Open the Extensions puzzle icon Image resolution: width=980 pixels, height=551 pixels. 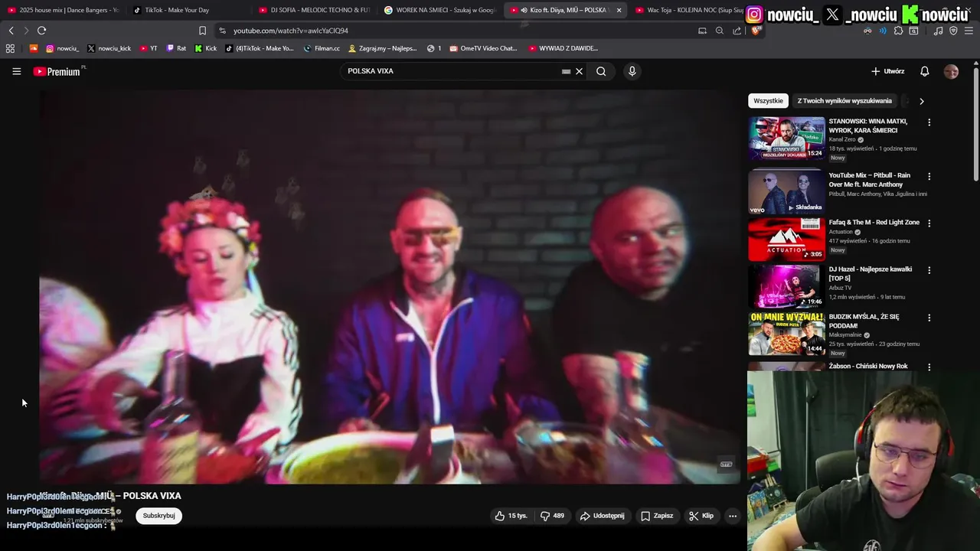pyautogui.click(x=899, y=31)
